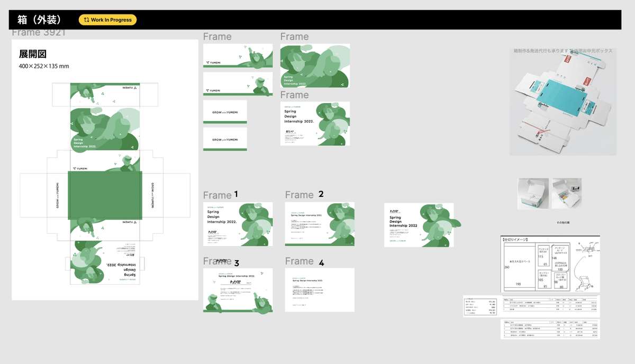Select the small price summary box
Screen dimensions: 635x364
pos(480,306)
